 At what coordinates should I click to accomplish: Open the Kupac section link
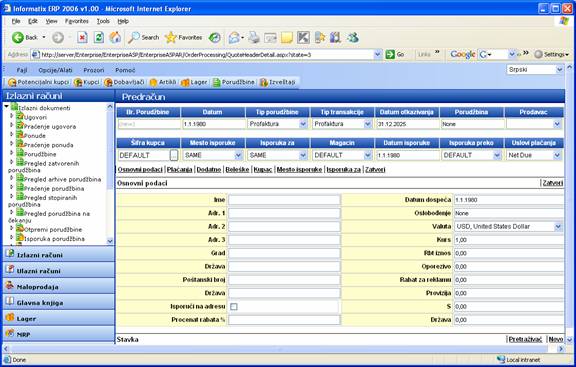click(x=263, y=169)
